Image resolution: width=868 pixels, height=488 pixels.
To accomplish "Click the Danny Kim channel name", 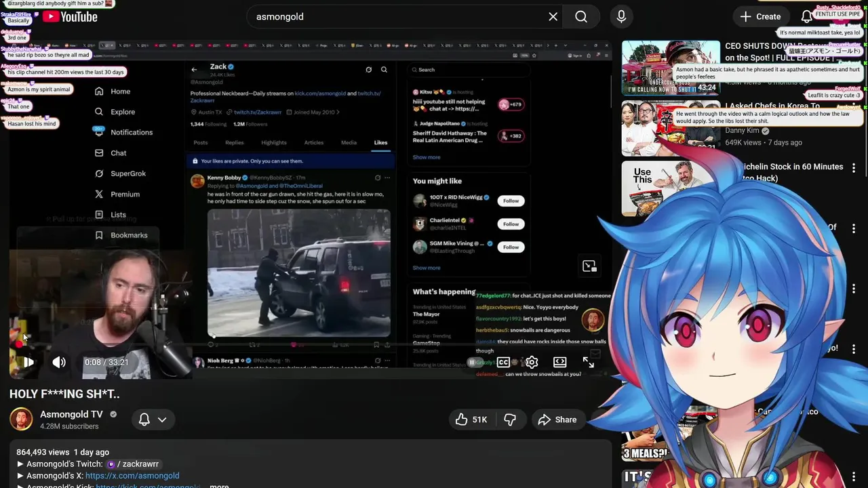I will (x=741, y=131).
